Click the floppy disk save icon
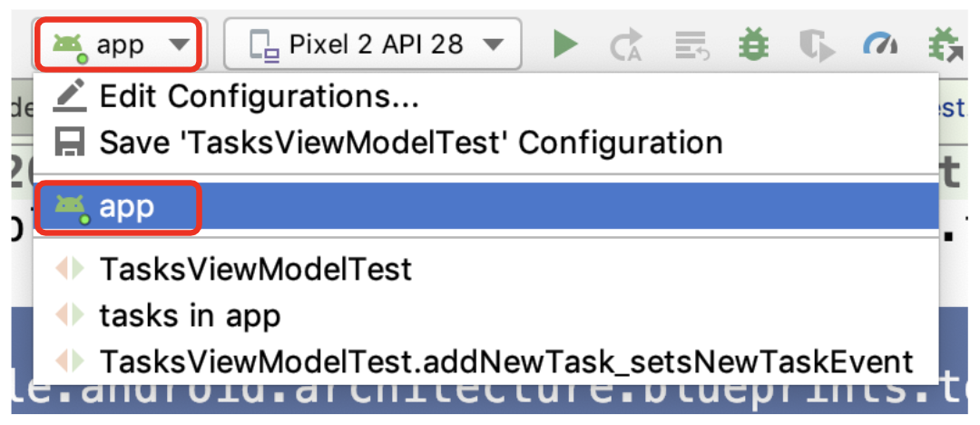 coord(70,143)
